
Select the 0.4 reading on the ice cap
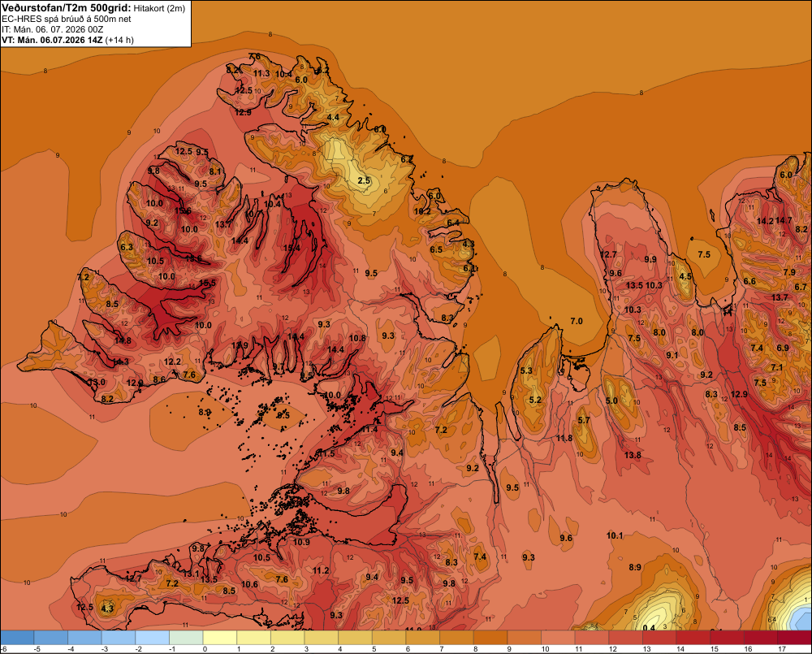coord(648,627)
